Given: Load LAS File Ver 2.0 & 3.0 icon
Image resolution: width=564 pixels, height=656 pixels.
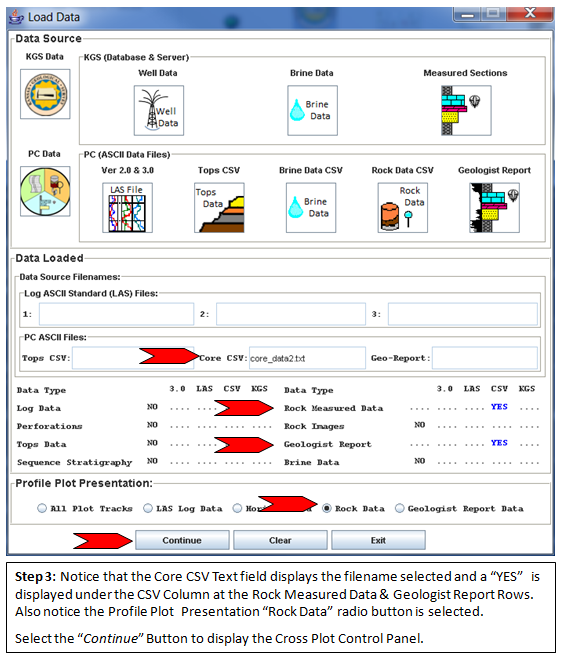Looking at the screenshot, I should pyautogui.click(x=127, y=208).
